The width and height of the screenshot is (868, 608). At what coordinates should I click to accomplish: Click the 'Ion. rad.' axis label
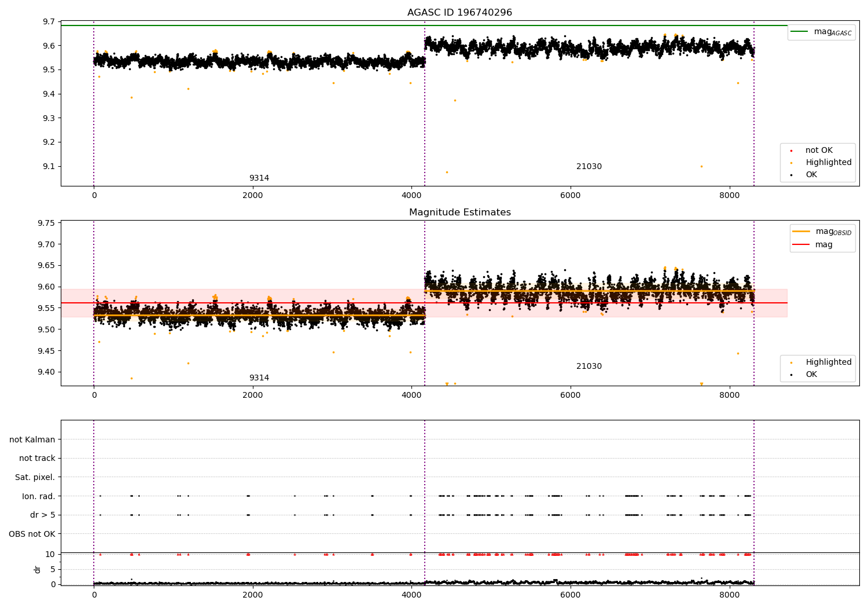point(39,496)
